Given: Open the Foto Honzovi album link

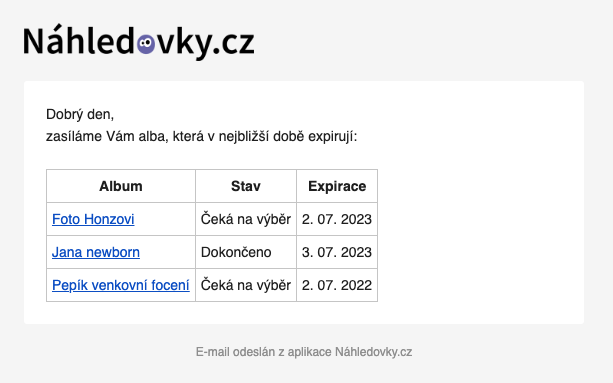Looking at the screenshot, I should [x=93, y=219].
